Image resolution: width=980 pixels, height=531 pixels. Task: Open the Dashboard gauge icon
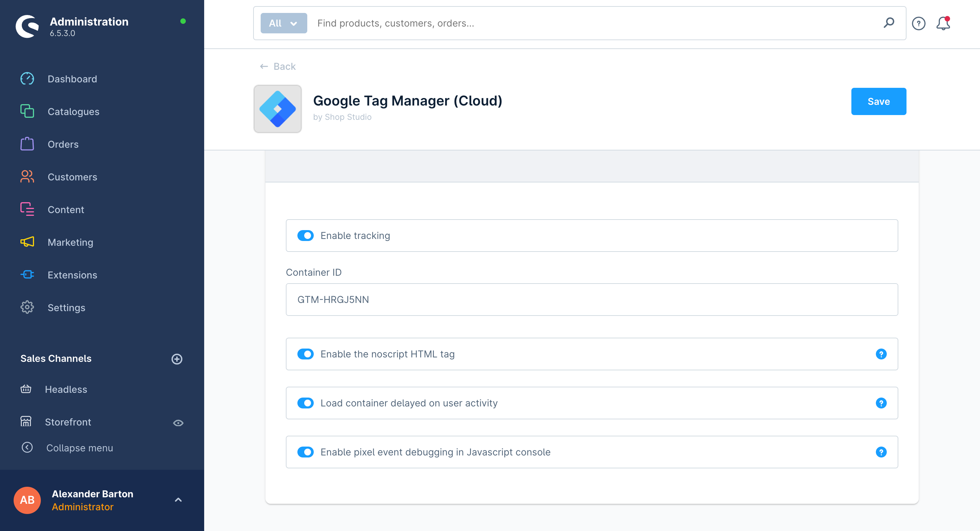tap(27, 79)
